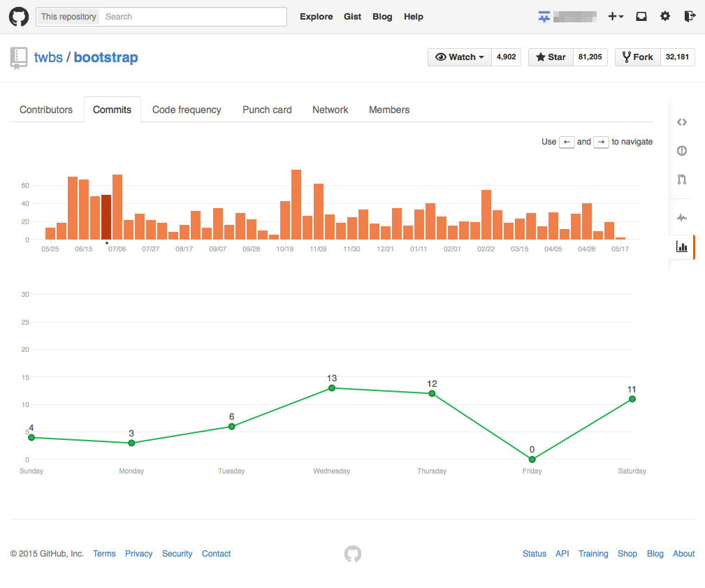705x588 pixels.
Task: Open the twbs organization link
Action: point(48,57)
